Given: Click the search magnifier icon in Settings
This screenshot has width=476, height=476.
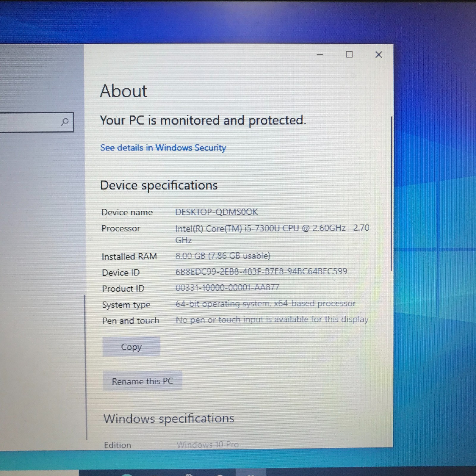Looking at the screenshot, I should click(64, 122).
